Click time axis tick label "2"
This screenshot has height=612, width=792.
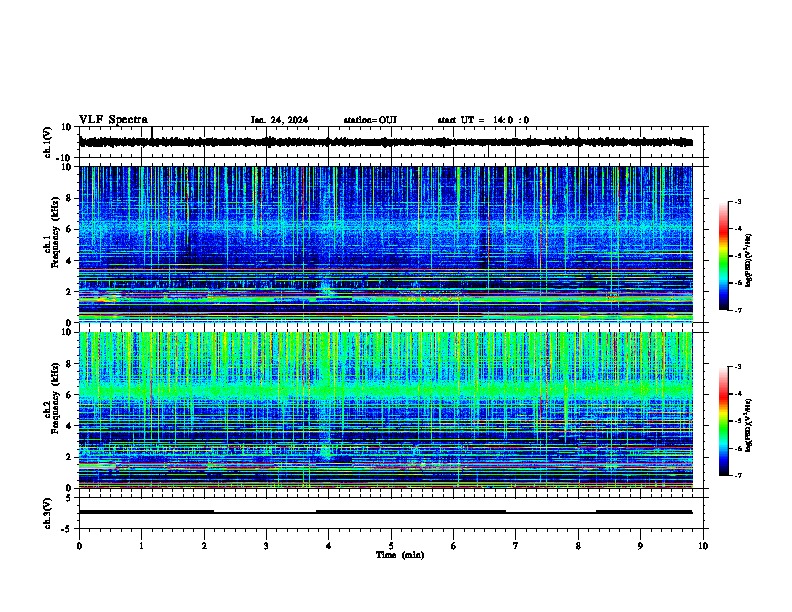[x=204, y=546]
